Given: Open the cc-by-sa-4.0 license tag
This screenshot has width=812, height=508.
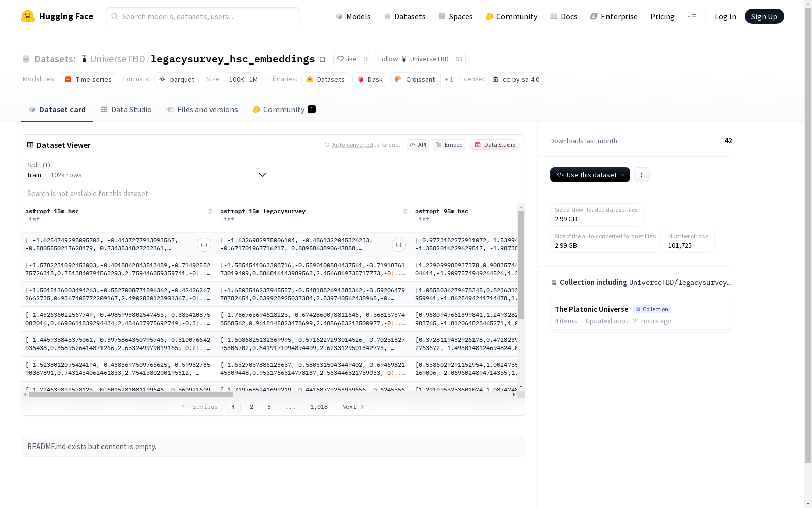Looking at the screenshot, I should coord(516,79).
